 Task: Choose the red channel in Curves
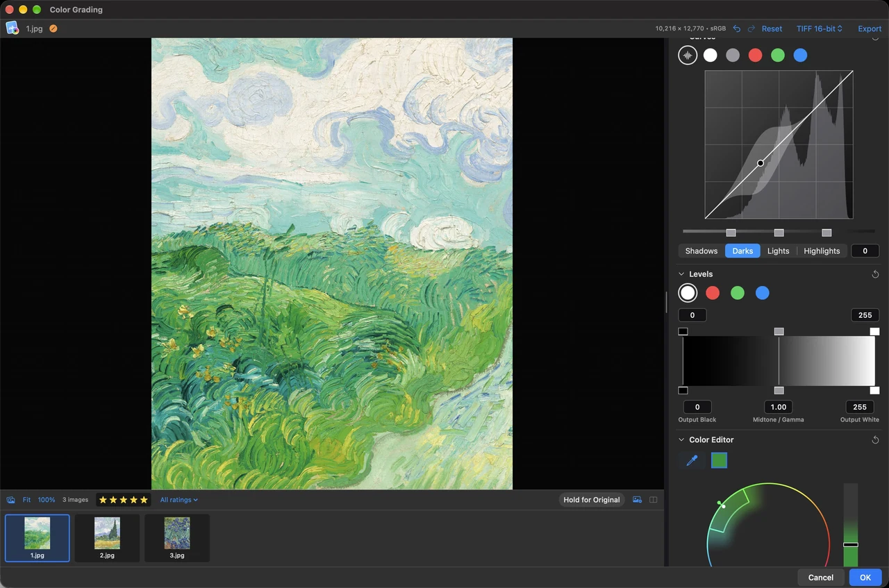click(756, 56)
